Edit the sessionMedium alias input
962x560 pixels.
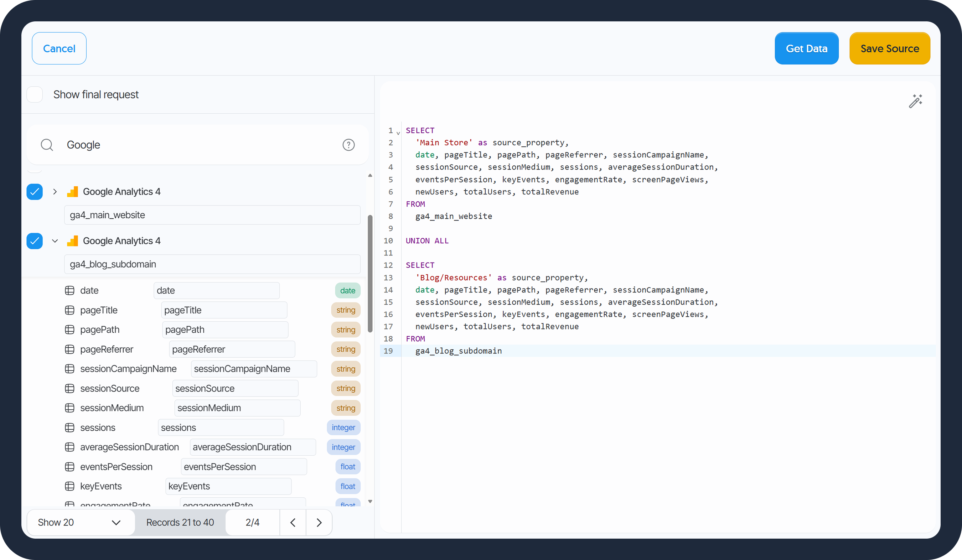tap(237, 408)
